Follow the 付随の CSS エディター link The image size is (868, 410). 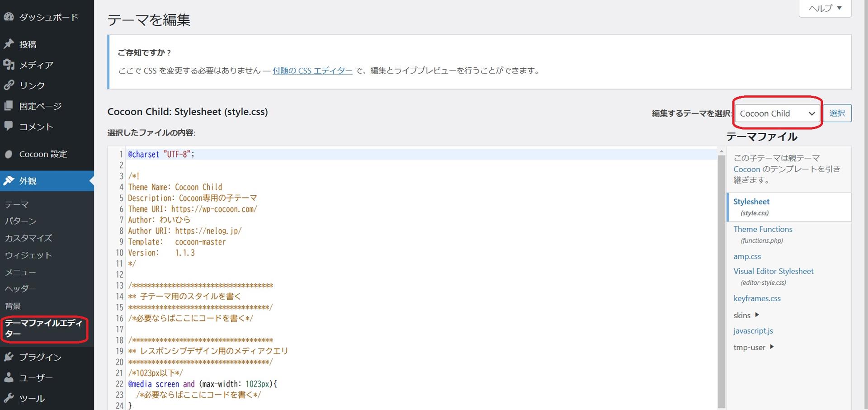[x=312, y=71]
